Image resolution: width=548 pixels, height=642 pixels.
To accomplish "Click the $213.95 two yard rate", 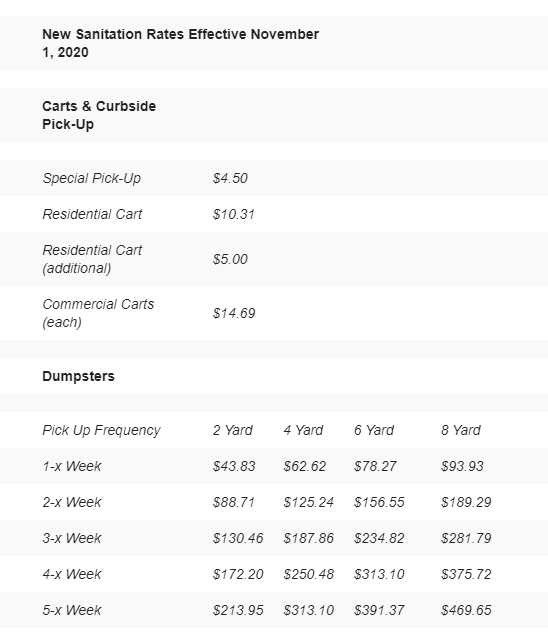I will 238,610.
